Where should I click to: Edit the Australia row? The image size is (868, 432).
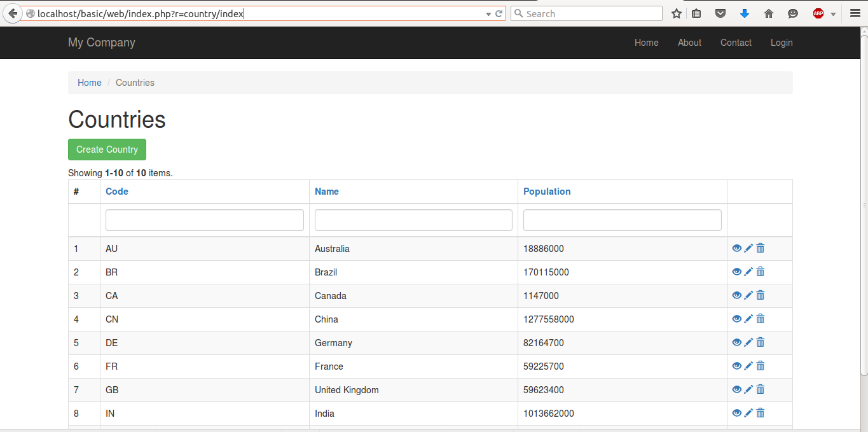coord(748,248)
